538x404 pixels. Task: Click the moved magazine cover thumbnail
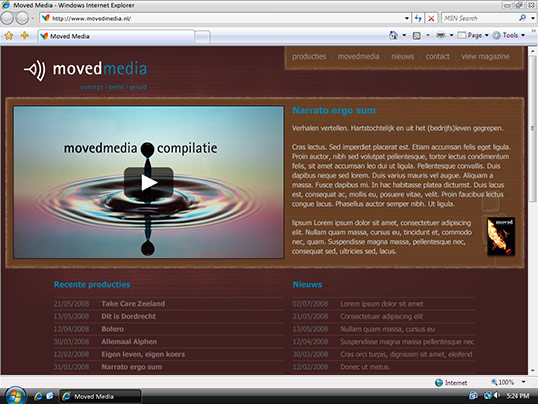[x=501, y=236]
